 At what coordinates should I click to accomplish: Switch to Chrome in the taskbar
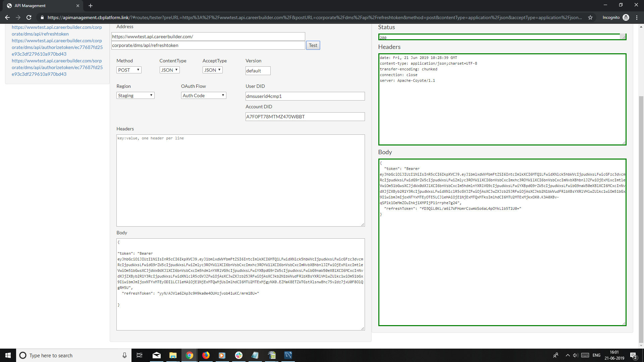coord(190,355)
